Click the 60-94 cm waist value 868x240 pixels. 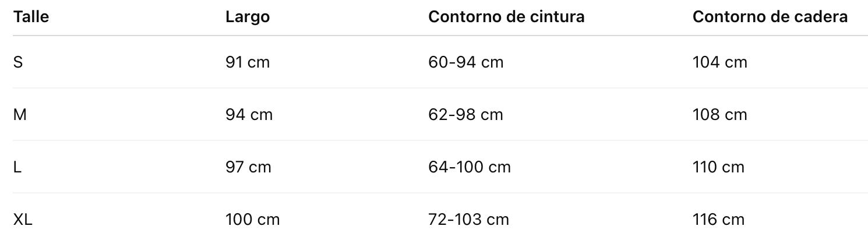pos(466,62)
